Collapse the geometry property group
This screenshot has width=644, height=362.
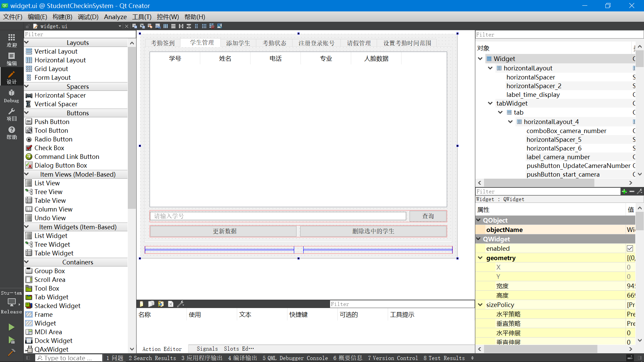(x=480, y=258)
